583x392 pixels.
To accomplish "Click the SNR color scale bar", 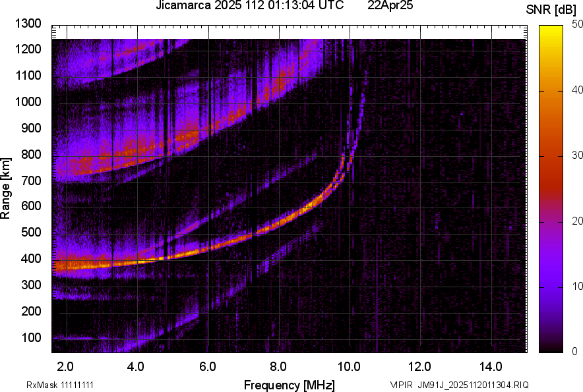I will point(551,189).
